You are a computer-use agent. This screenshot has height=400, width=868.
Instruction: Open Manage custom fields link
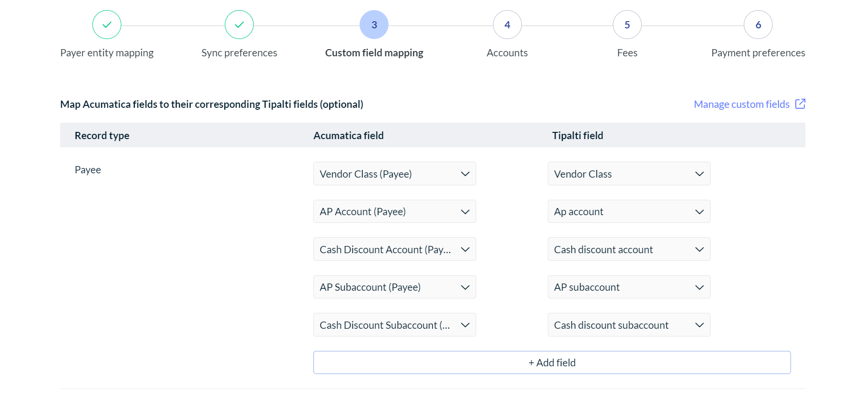(741, 104)
